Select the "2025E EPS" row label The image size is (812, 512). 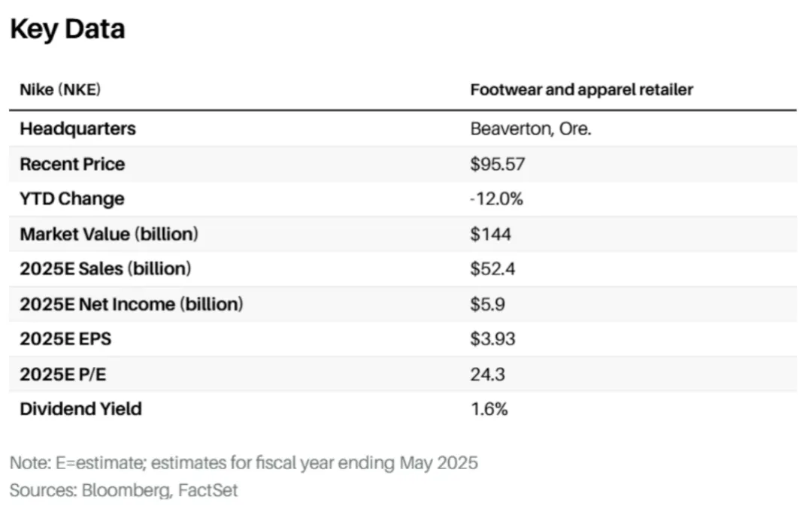click(65, 338)
